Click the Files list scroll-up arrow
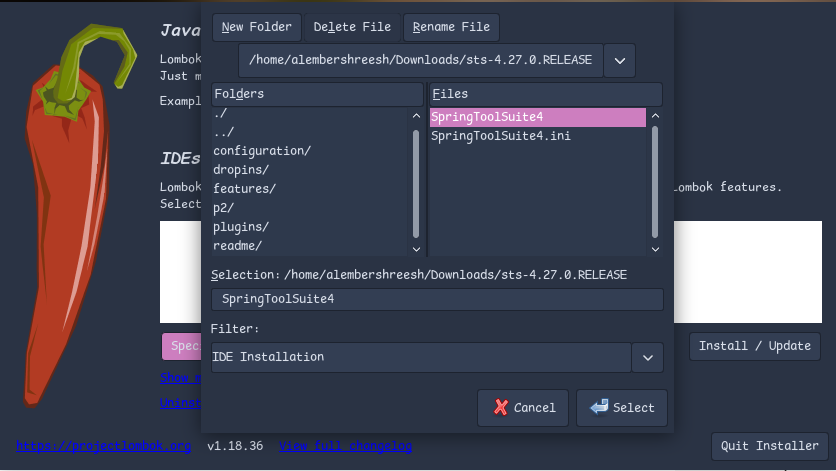The image size is (836, 471). (x=656, y=116)
